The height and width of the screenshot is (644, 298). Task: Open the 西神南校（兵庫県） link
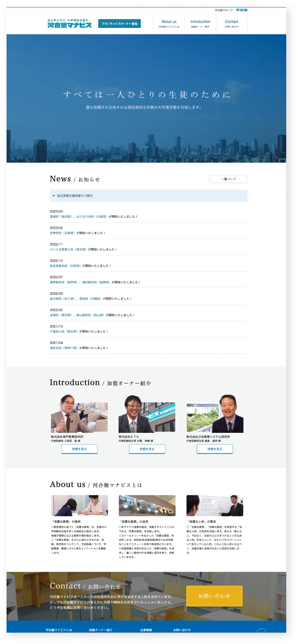[63, 233]
